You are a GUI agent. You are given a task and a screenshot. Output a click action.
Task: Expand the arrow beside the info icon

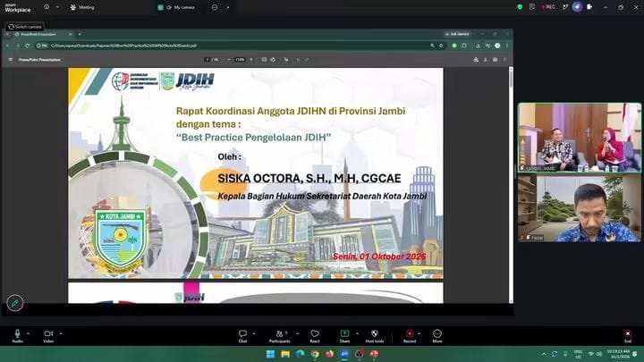click(x=57, y=7)
